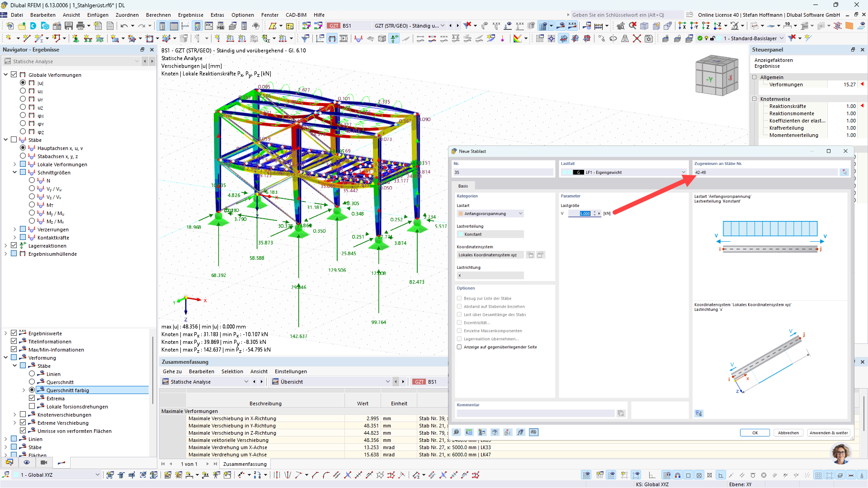Screen dimensions: 868x488
Task: Click the Abbrechen button
Action: [788, 432]
